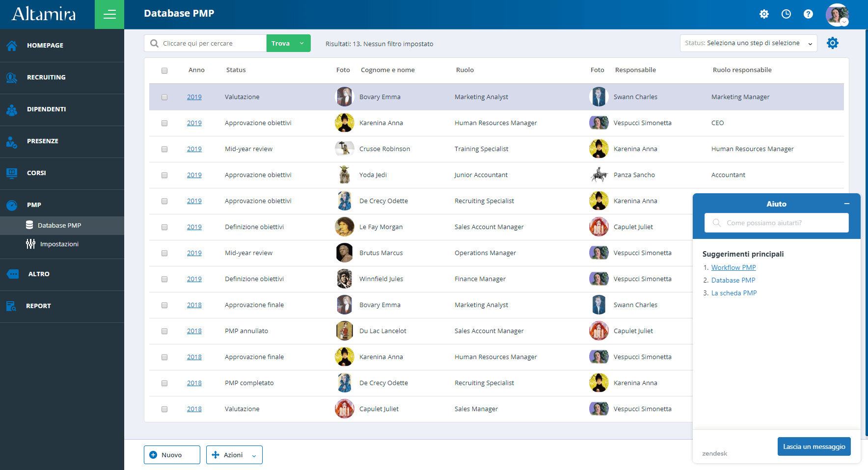
Task: Open the top bar settings gear
Action: (764, 14)
